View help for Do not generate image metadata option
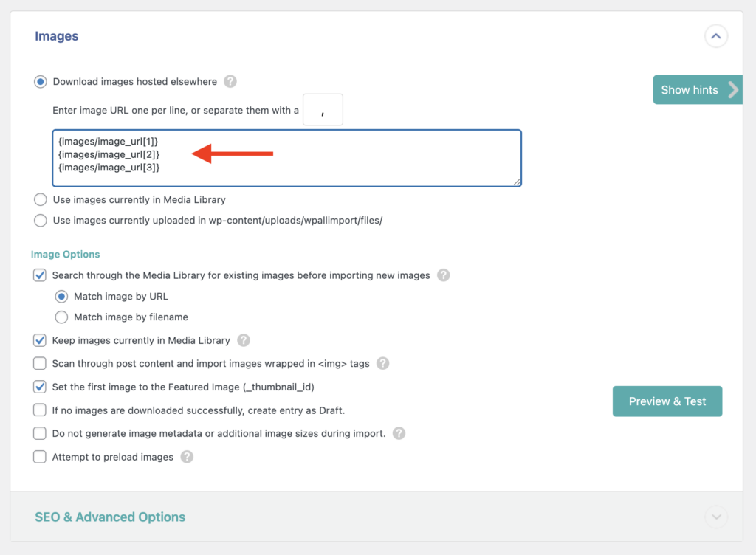Image resolution: width=756 pixels, height=555 pixels. click(399, 433)
